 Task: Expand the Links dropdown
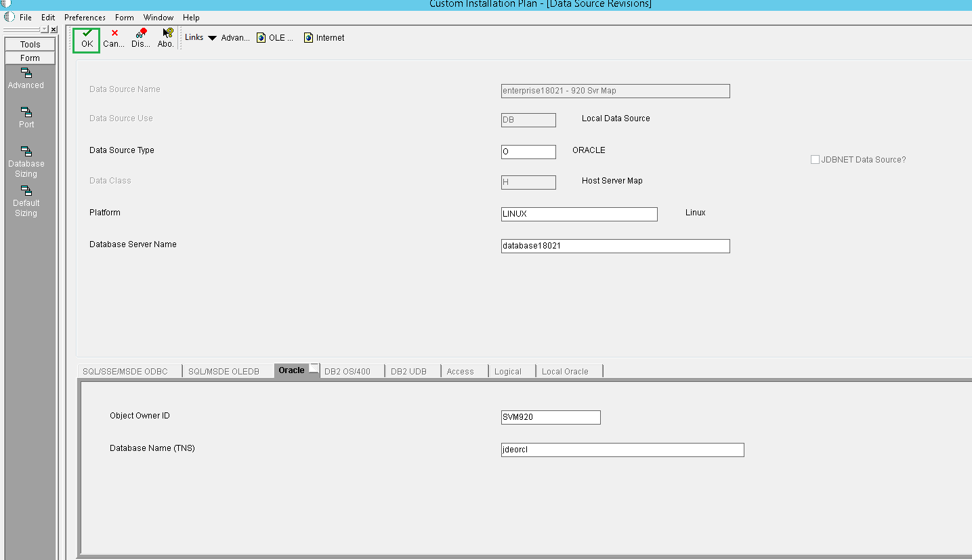212,37
